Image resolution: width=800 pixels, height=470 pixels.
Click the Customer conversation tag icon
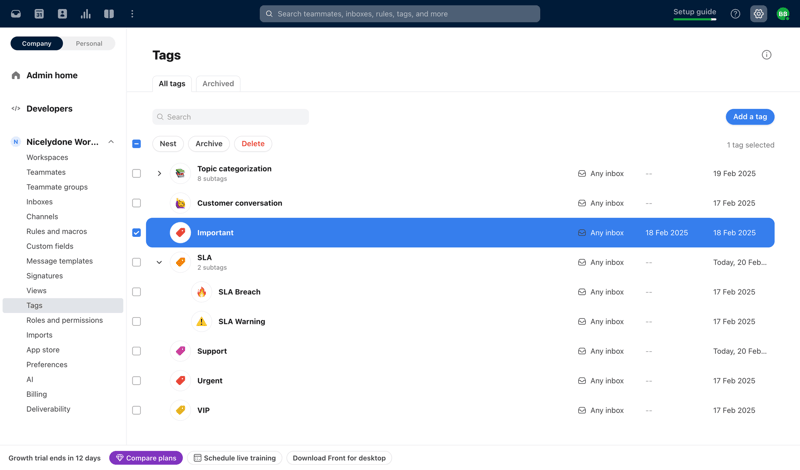[180, 203]
